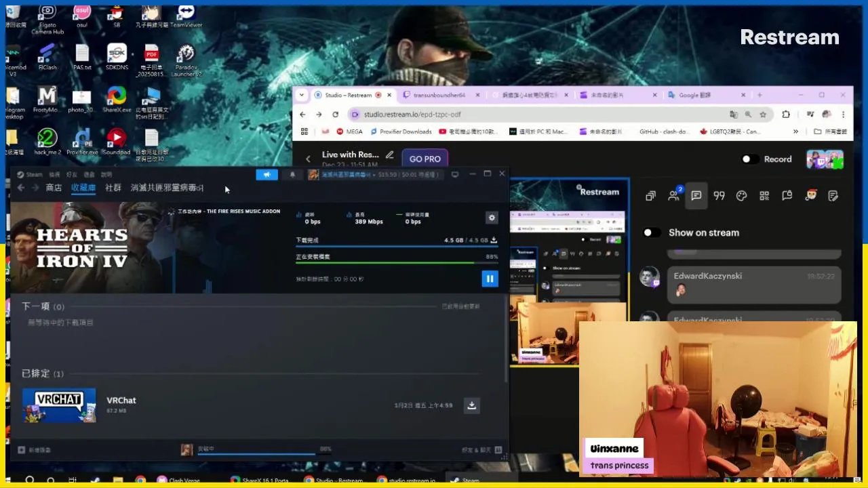Open Restream captions quote icon

pos(719,196)
